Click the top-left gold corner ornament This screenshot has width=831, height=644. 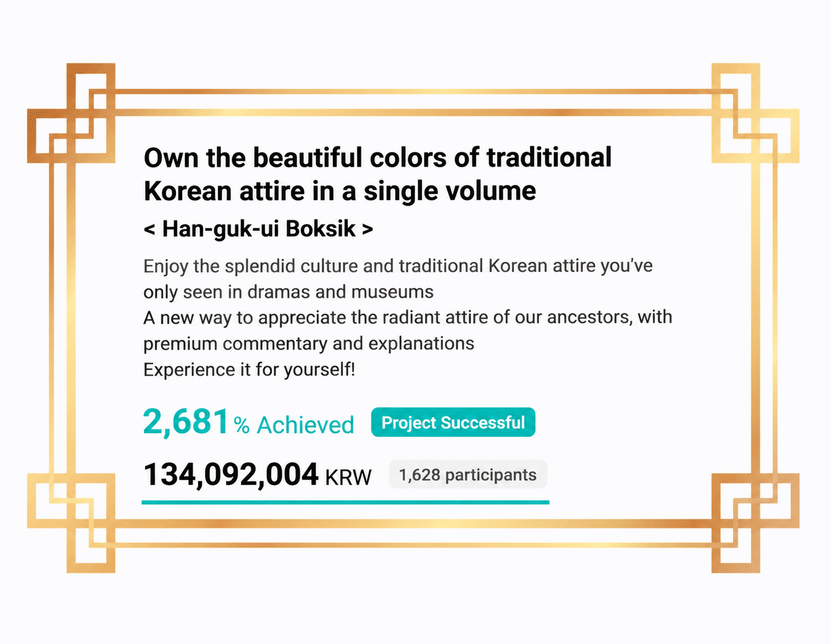[72, 113]
